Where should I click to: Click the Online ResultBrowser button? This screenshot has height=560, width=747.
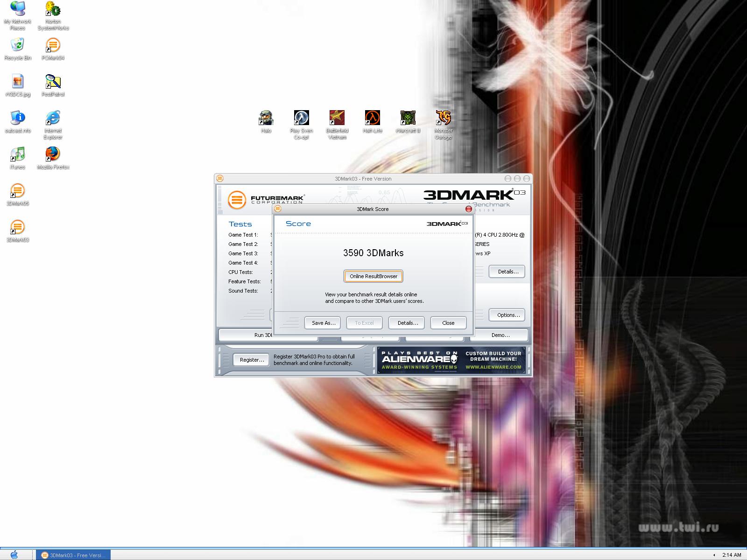(x=373, y=276)
